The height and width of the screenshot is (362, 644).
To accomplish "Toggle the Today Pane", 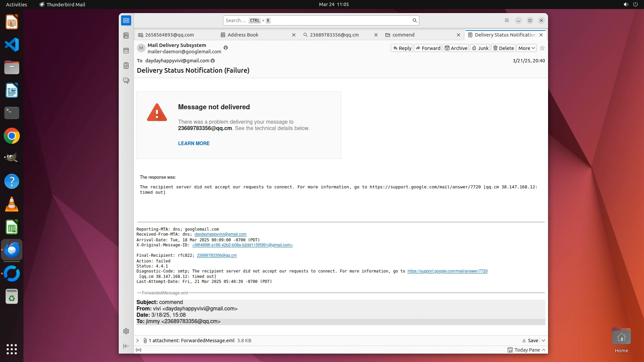I will [527, 350].
